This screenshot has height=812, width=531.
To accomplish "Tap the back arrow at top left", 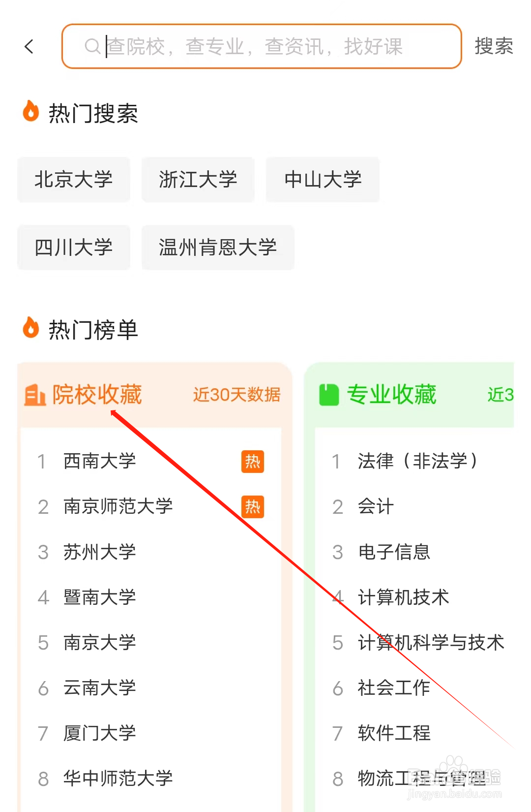I will click(x=29, y=46).
